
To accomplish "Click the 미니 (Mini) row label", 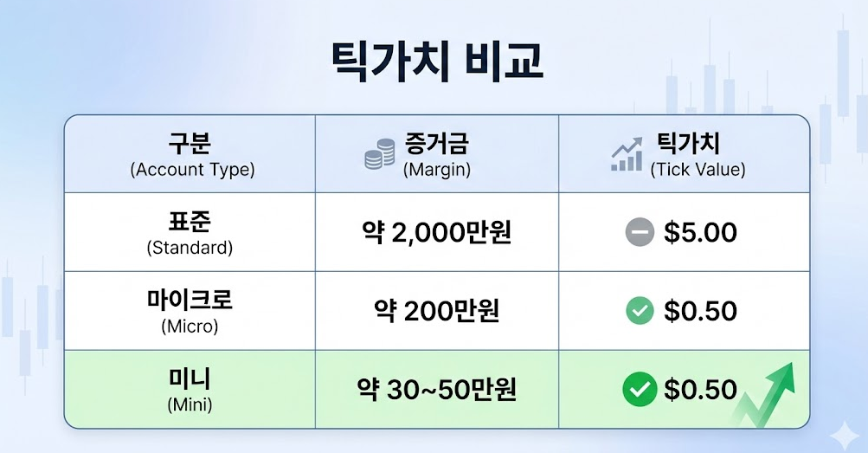I will (190, 391).
